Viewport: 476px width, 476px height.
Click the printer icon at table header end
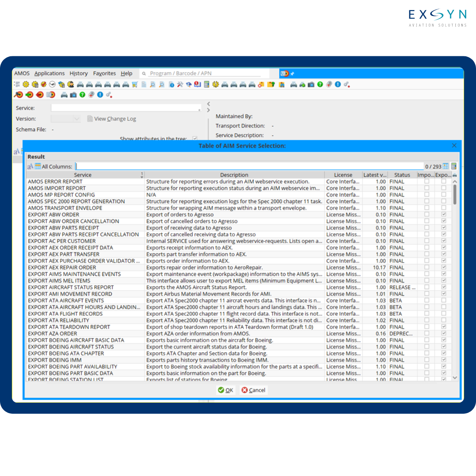(455, 175)
